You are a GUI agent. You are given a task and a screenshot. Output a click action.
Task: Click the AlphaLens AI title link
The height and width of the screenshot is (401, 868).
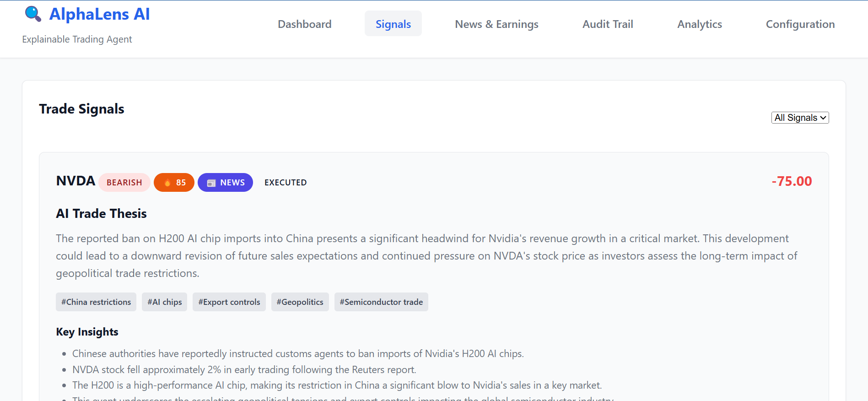99,14
